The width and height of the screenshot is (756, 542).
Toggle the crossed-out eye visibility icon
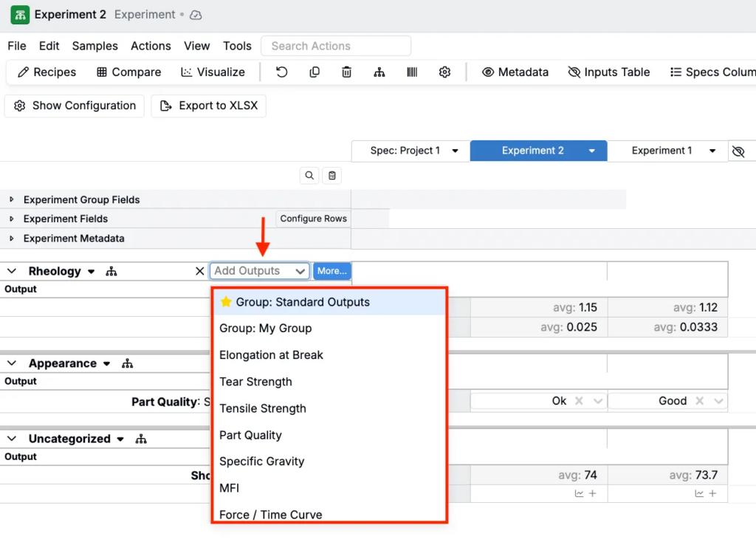(738, 151)
